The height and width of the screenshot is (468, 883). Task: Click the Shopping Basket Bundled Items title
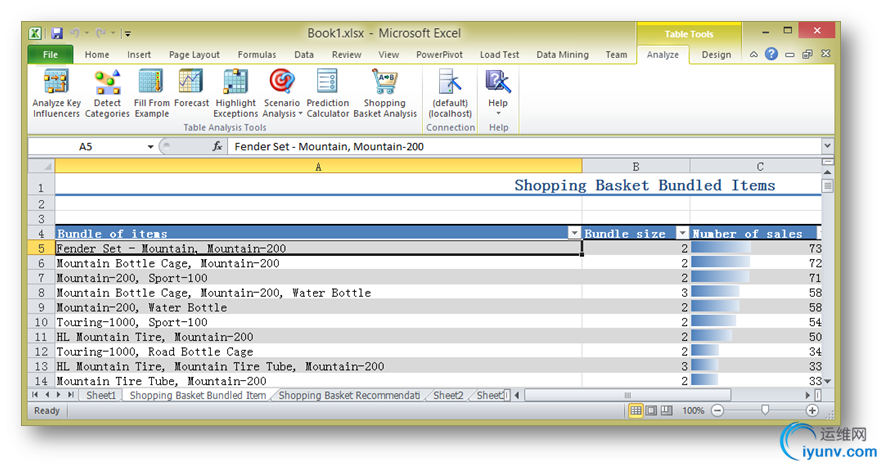pos(645,185)
